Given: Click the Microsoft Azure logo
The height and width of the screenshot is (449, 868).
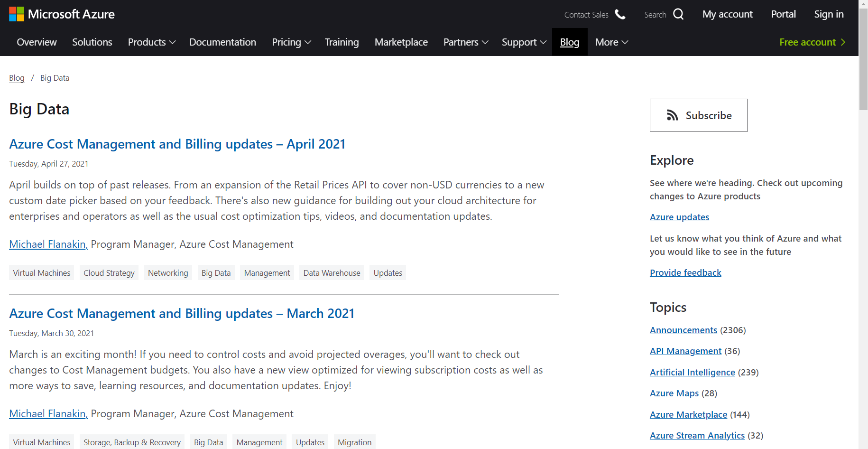Looking at the screenshot, I should (62, 14).
